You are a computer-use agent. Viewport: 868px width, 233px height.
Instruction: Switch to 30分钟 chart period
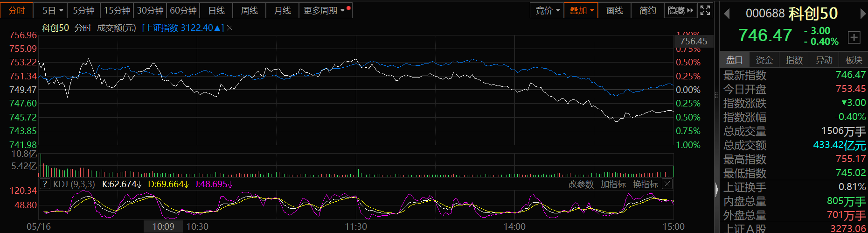(x=150, y=10)
